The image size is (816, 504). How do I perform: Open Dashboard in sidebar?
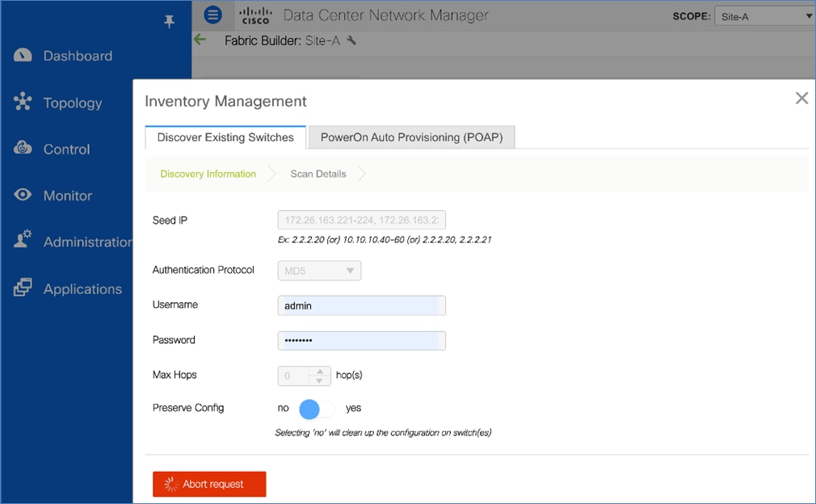(x=78, y=56)
